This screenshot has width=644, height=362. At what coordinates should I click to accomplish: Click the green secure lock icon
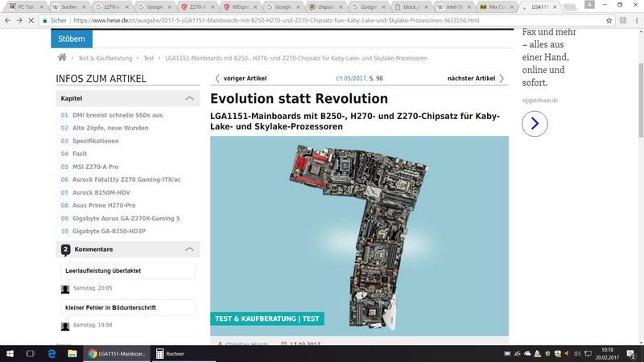(45, 20)
